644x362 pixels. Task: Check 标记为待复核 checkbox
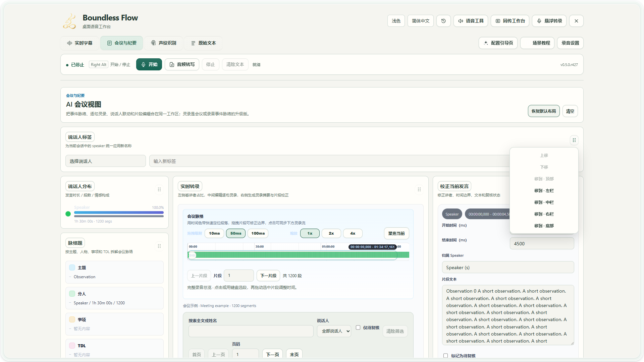pos(445,356)
